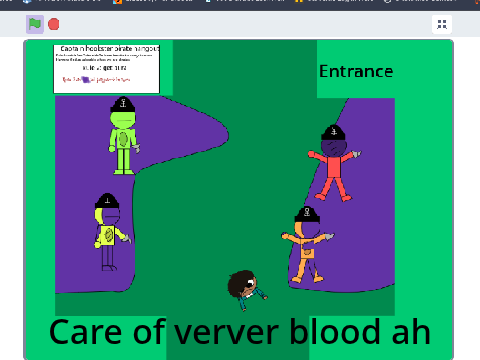Click the 'Entrance' label
Viewport: 480px width, 360px height.
coord(356,71)
